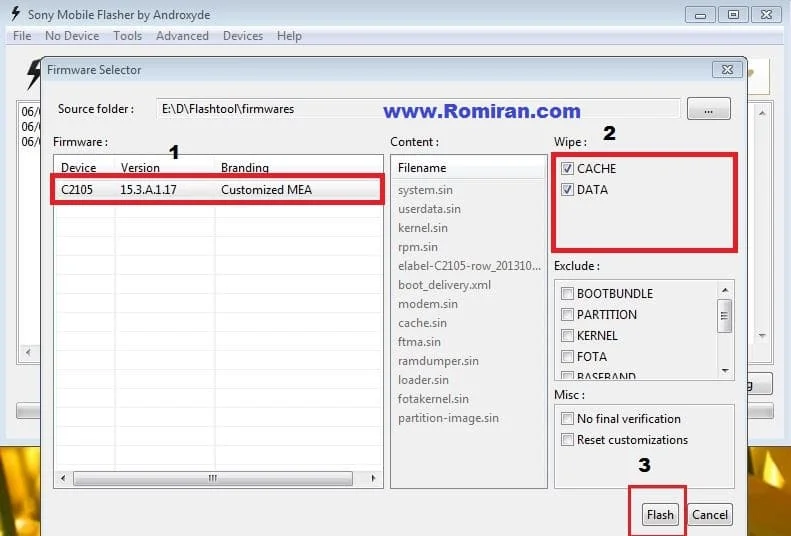Open the Tools menu
The height and width of the screenshot is (536, 791).
coord(127,36)
